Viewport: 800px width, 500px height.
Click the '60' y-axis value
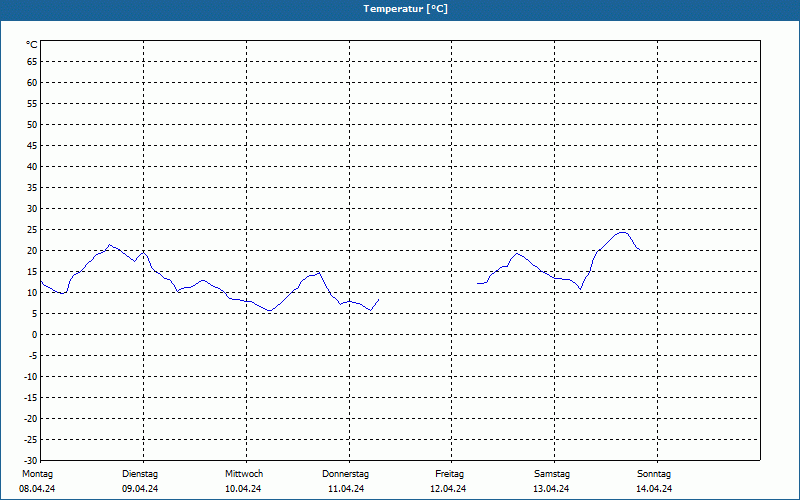point(32,83)
